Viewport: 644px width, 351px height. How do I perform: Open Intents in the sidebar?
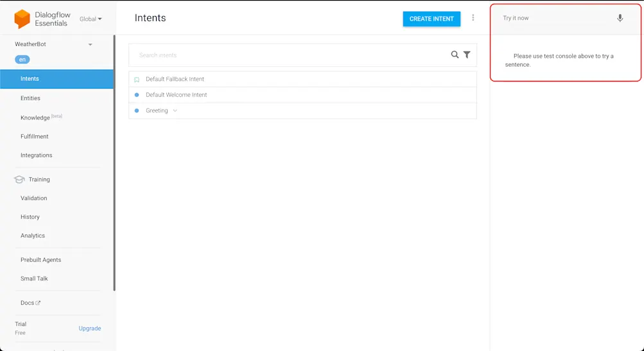pyautogui.click(x=57, y=79)
